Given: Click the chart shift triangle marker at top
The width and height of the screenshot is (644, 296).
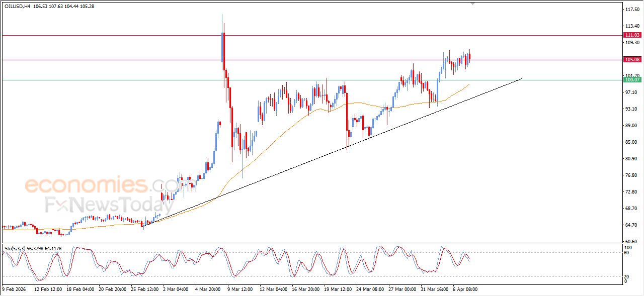Looking at the screenshot, I should 472,4.
